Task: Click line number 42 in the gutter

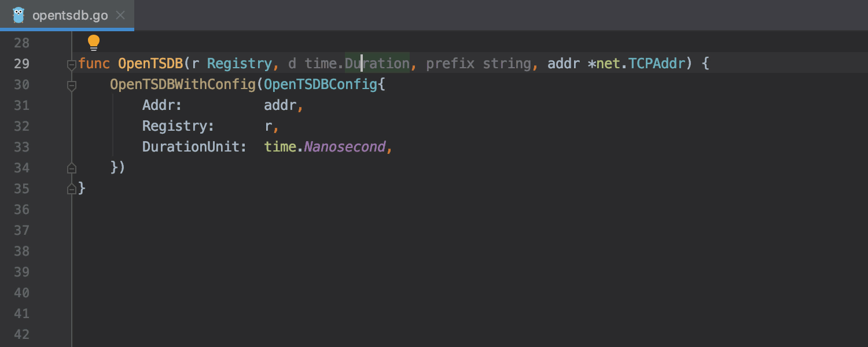Action: pyautogui.click(x=21, y=334)
